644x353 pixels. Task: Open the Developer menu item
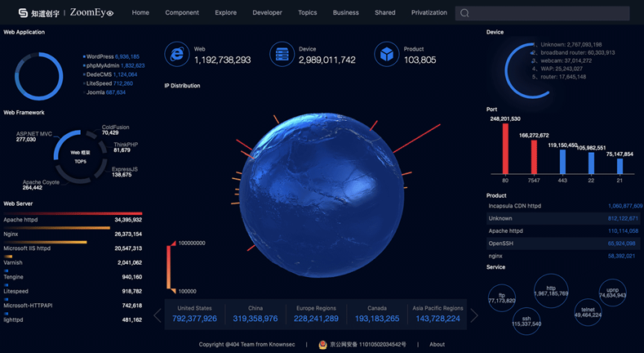coord(267,13)
